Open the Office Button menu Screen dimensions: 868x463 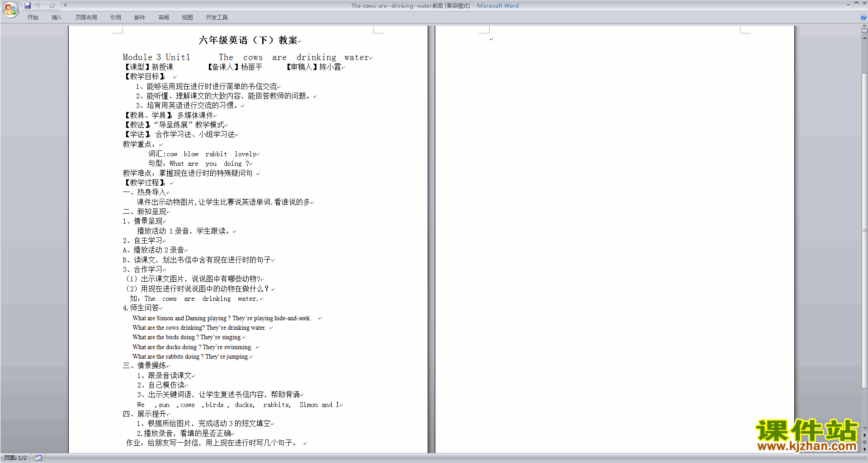[x=10, y=9]
